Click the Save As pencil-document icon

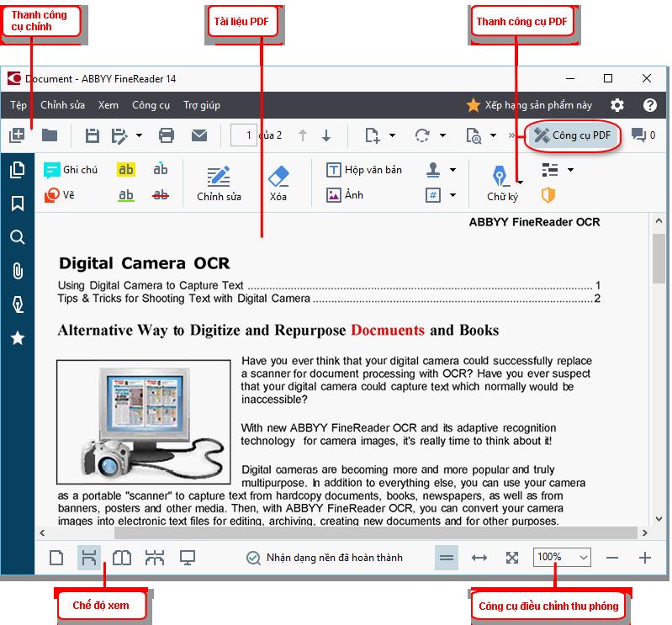119,136
